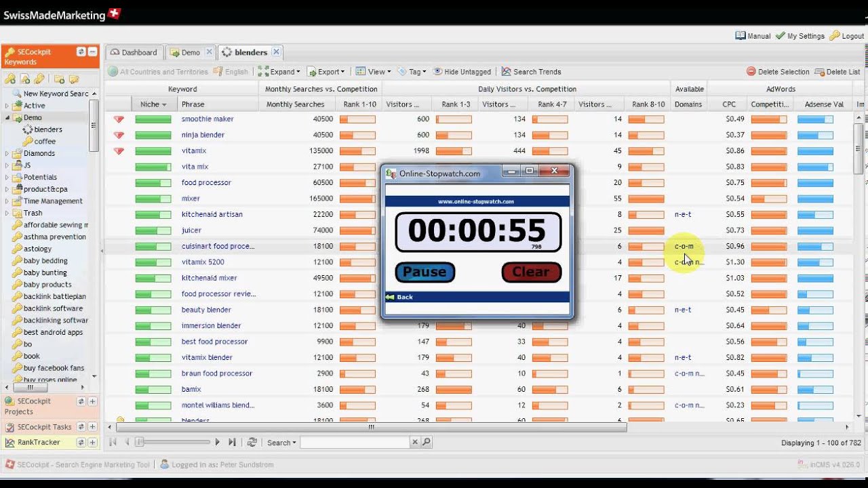
Task: Click the refresh icon in the pagination bar
Action: click(252, 442)
